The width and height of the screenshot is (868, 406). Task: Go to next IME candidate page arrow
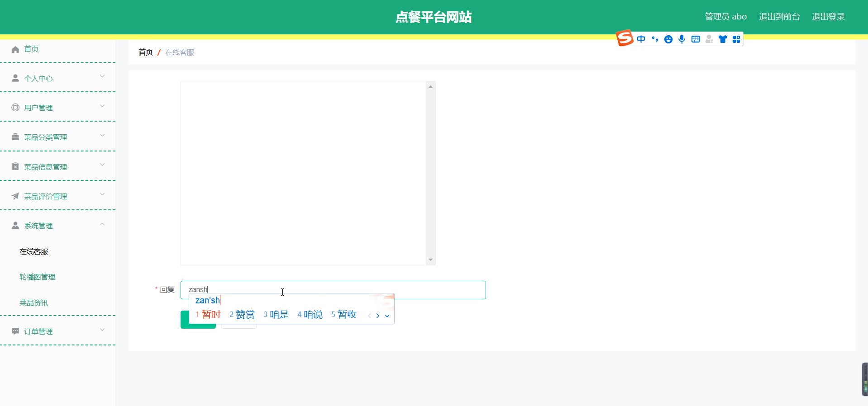point(378,316)
